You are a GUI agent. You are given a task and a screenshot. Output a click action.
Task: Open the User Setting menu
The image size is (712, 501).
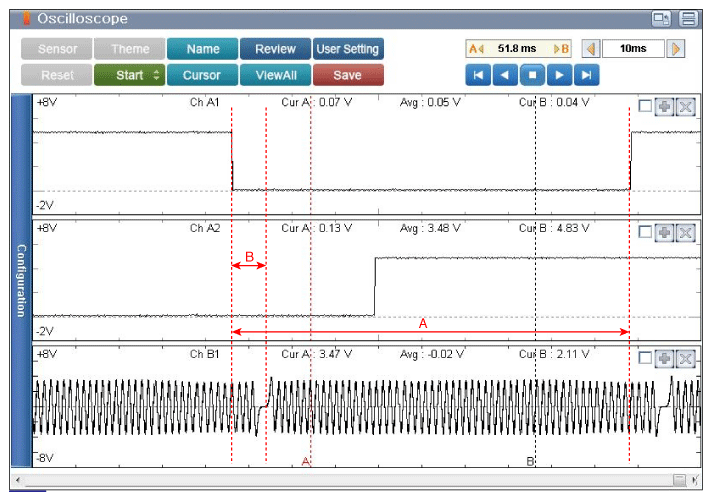(x=348, y=49)
